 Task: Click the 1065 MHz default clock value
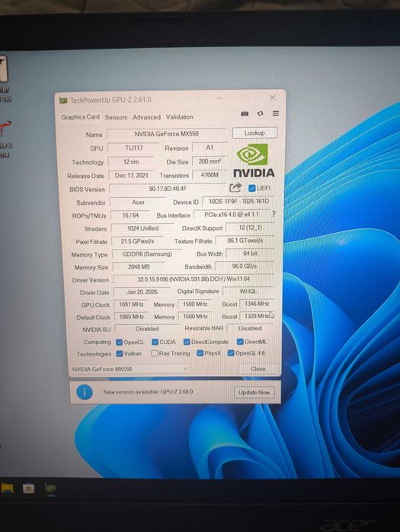point(131,317)
